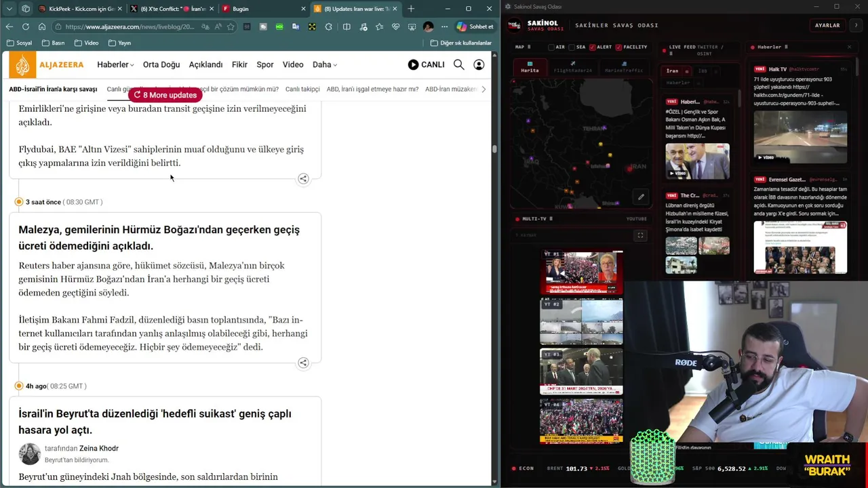This screenshot has width=868, height=488.
Task: Share the Flydubai update post
Action: pos(303,179)
